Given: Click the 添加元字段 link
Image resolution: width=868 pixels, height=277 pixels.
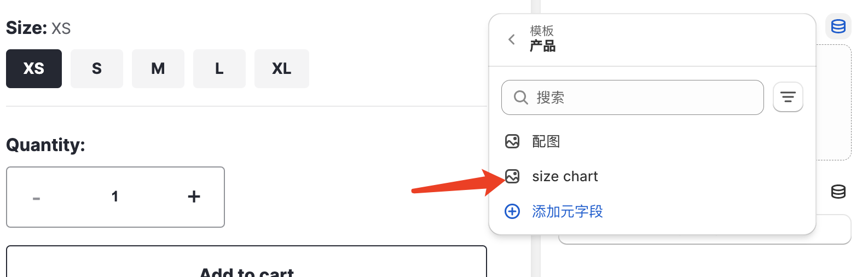Looking at the screenshot, I should point(568,211).
